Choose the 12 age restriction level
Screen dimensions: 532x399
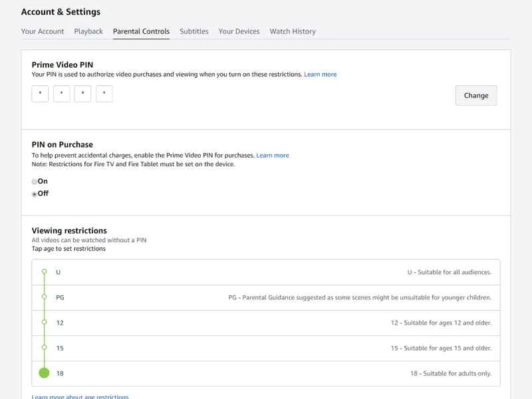click(45, 323)
